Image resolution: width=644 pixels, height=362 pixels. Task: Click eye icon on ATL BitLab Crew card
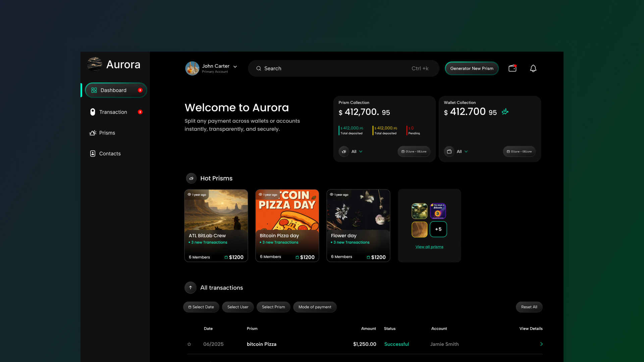(189, 194)
